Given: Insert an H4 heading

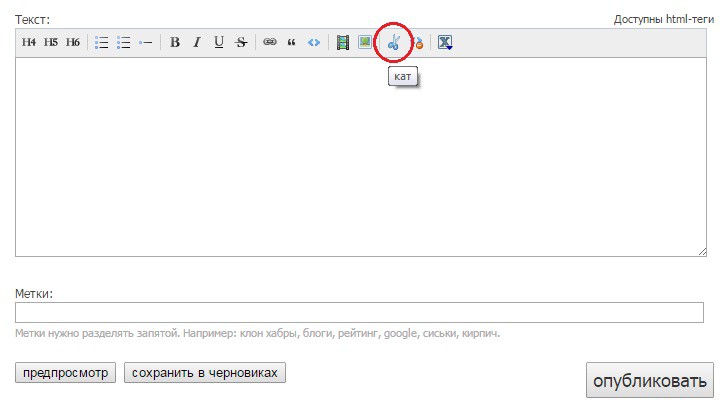Looking at the screenshot, I should pos(29,43).
